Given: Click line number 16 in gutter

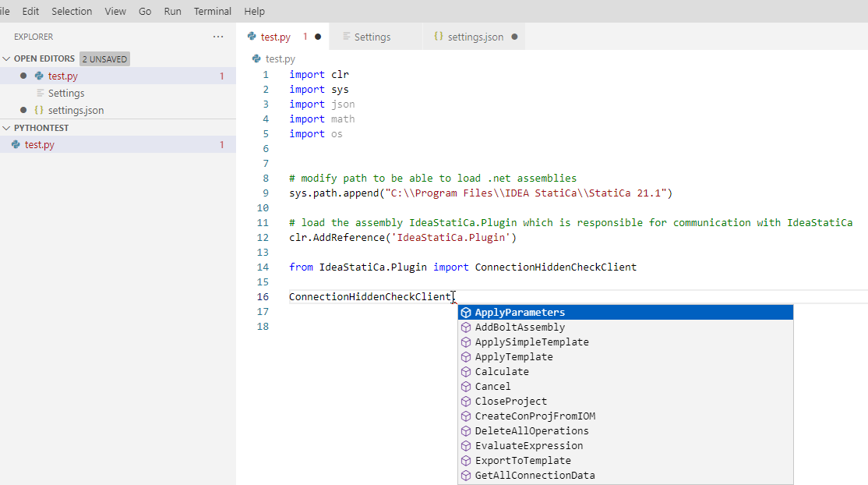Looking at the screenshot, I should click(x=263, y=296).
